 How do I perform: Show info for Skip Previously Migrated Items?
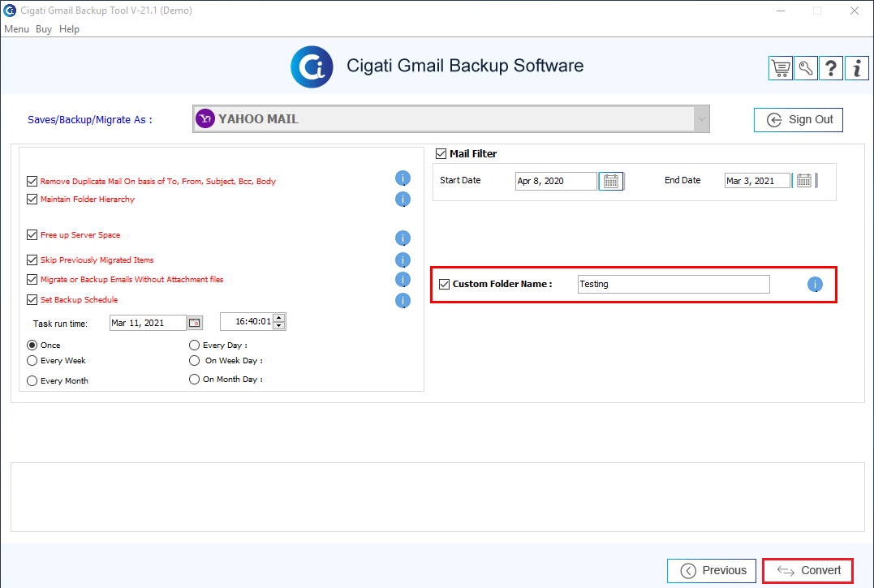point(403,260)
